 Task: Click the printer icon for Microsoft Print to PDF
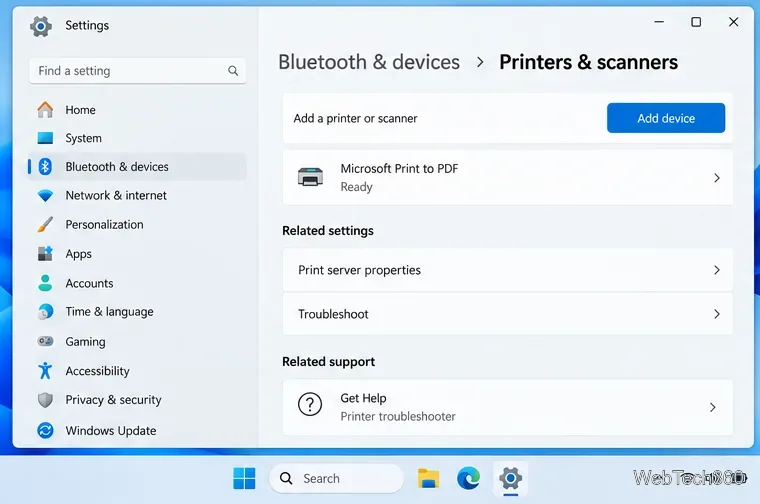click(x=310, y=177)
